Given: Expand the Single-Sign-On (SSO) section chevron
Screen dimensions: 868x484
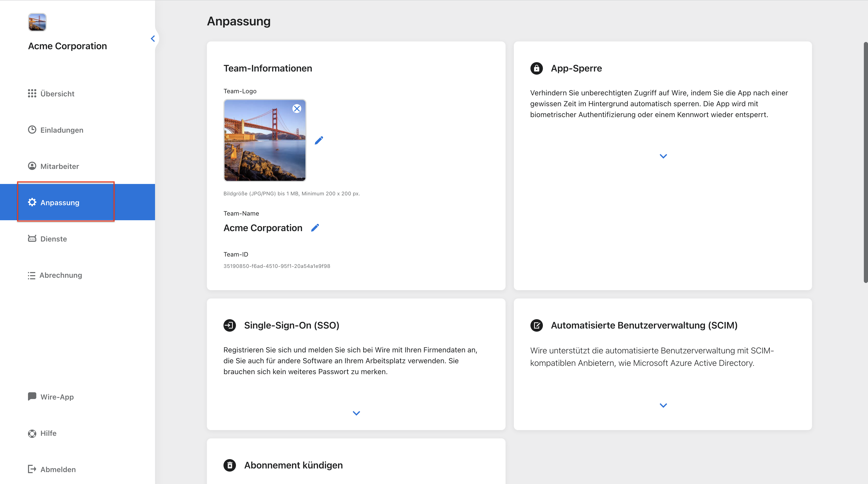Looking at the screenshot, I should pyautogui.click(x=356, y=413).
